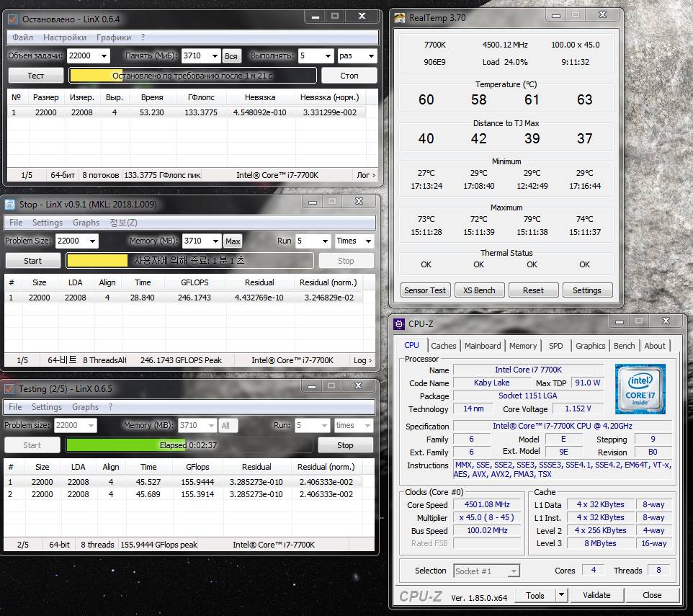Switch to SPD tab in CPU-Z
This screenshot has height=616, width=693.
click(x=556, y=346)
